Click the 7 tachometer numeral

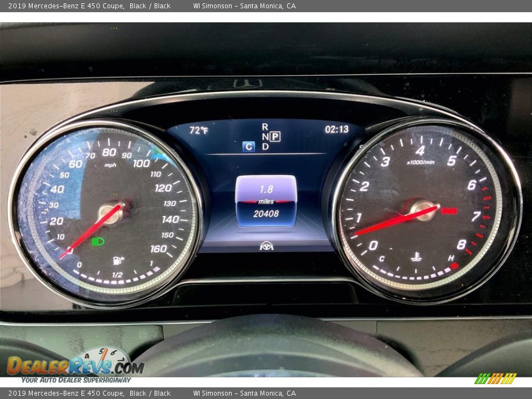[476, 216]
